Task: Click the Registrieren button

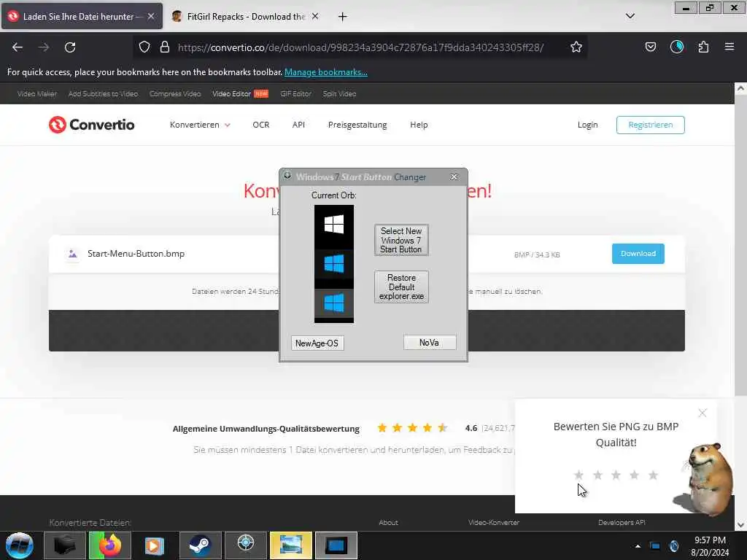Action: (x=650, y=125)
